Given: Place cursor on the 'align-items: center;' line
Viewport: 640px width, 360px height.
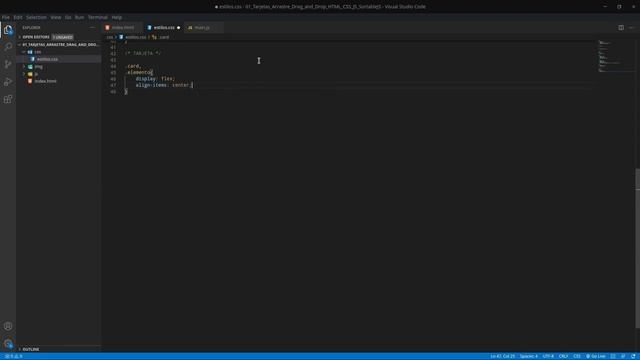Looking at the screenshot, I should click(x=164, y=85).
